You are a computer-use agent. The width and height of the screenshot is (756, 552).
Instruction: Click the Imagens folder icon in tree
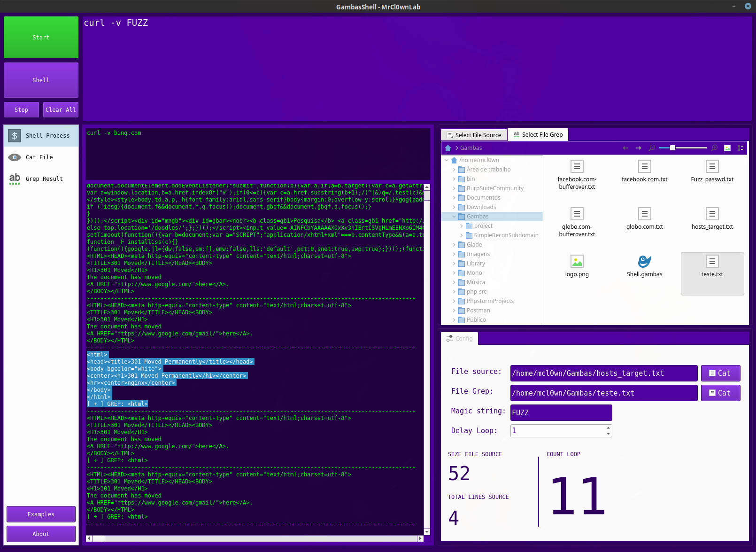click(462, 254)
